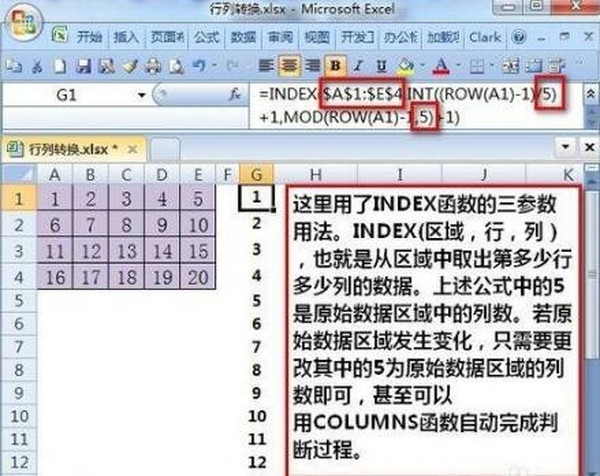The image size is (600, 476).
Task: Click the Merge and Center icon
Action: (511, 67)
